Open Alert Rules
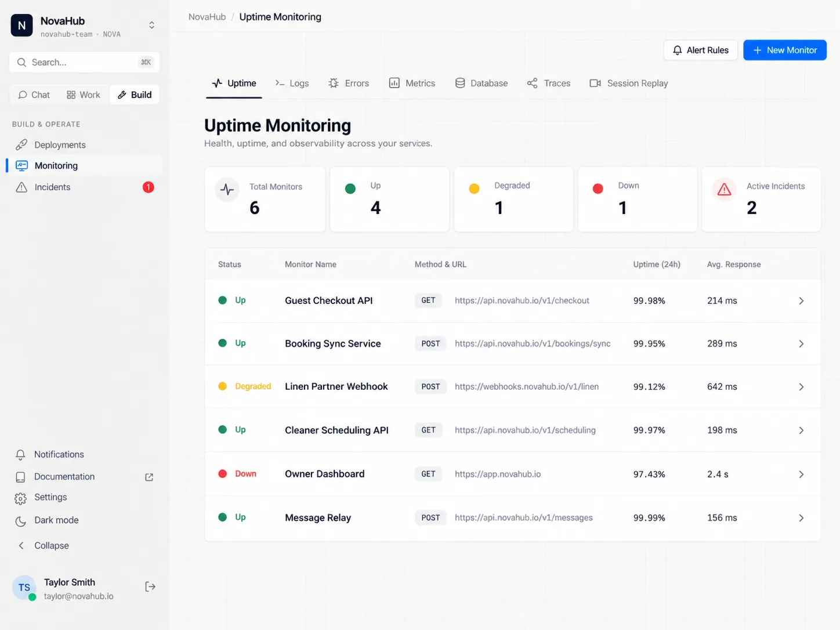This screenshot has height=630, width=840. tap(701, 50)
